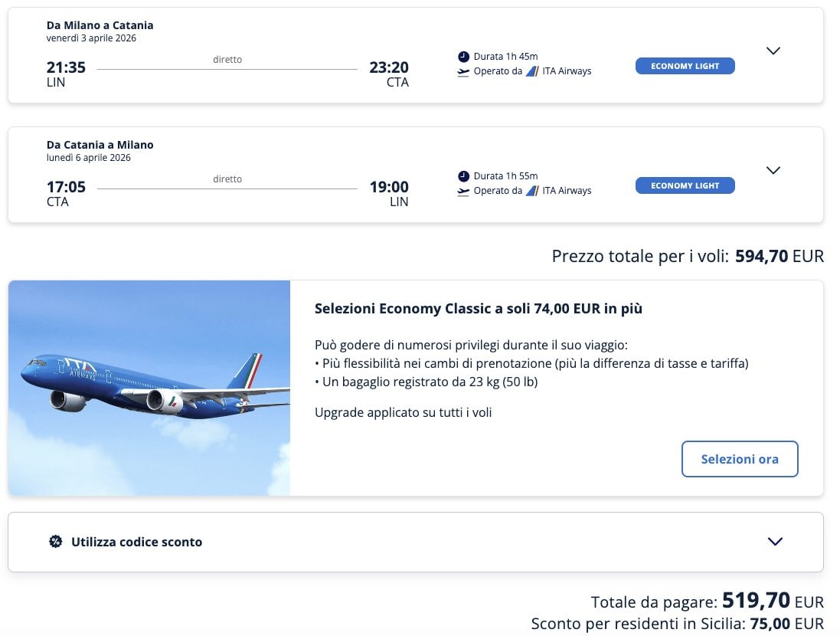The height and width of the screenshot is (636, 840).
Task: Click the Da Milano a Catania heading
Action: pos(100,25)
